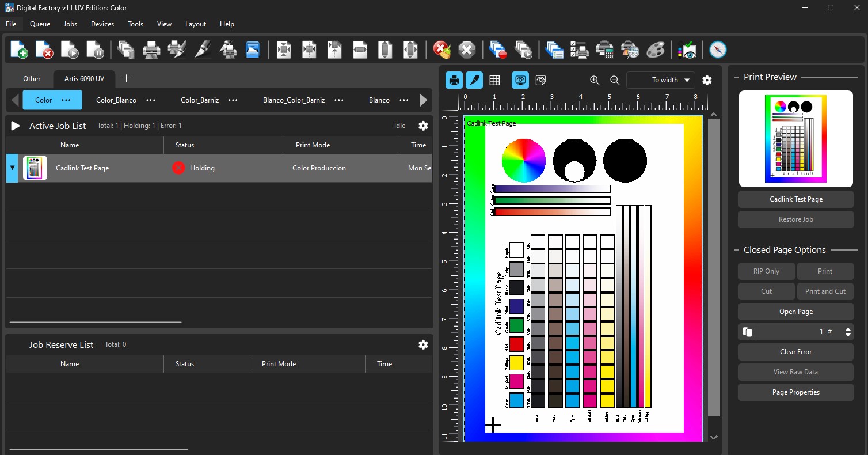Viewport: 868px width, 455px height.
Task: Click the Clear Error button
Action: tap(796, 352)
